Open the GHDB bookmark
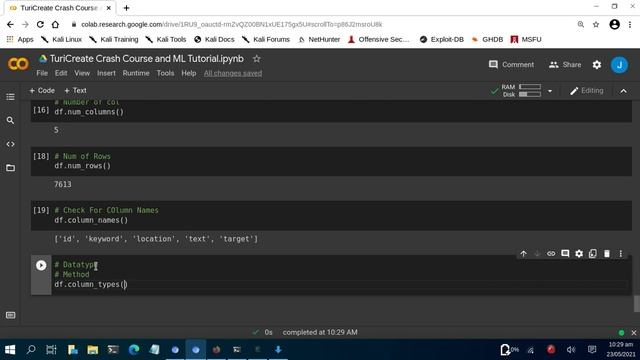The height and width of the screenshot is (360, 640). click(x=487, y=39)
